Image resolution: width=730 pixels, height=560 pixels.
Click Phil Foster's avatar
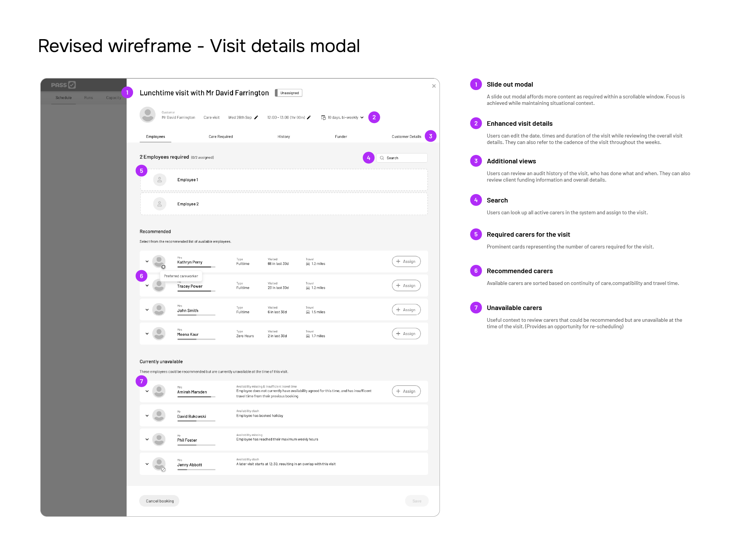pyautogui.click(x=159, y=440)
